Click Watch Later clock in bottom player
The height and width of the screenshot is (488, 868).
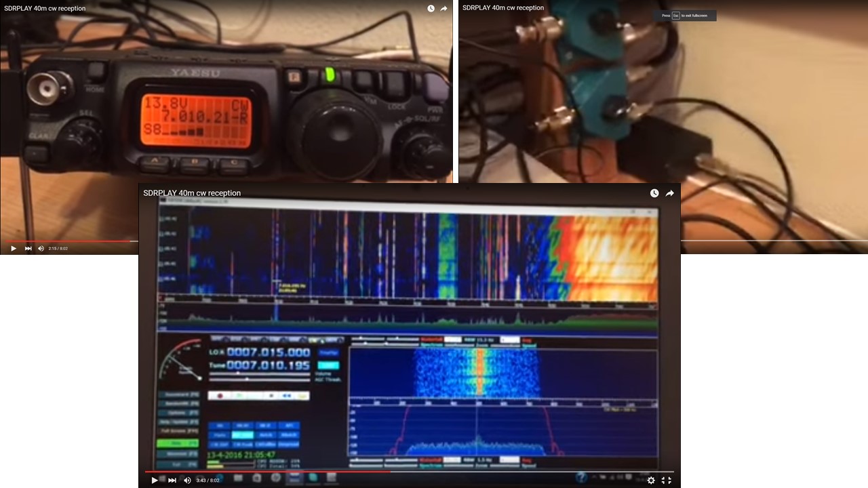tap(654, 193)
